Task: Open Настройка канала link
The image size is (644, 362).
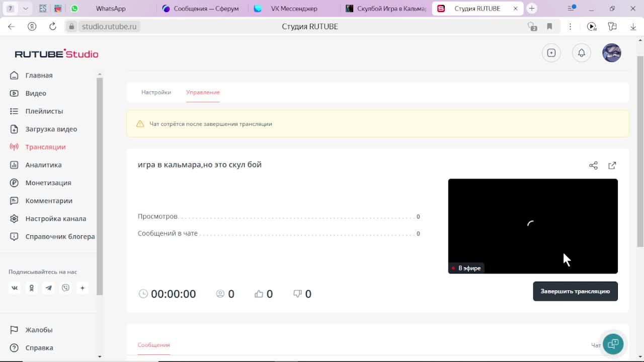Action: click(56, 219)
